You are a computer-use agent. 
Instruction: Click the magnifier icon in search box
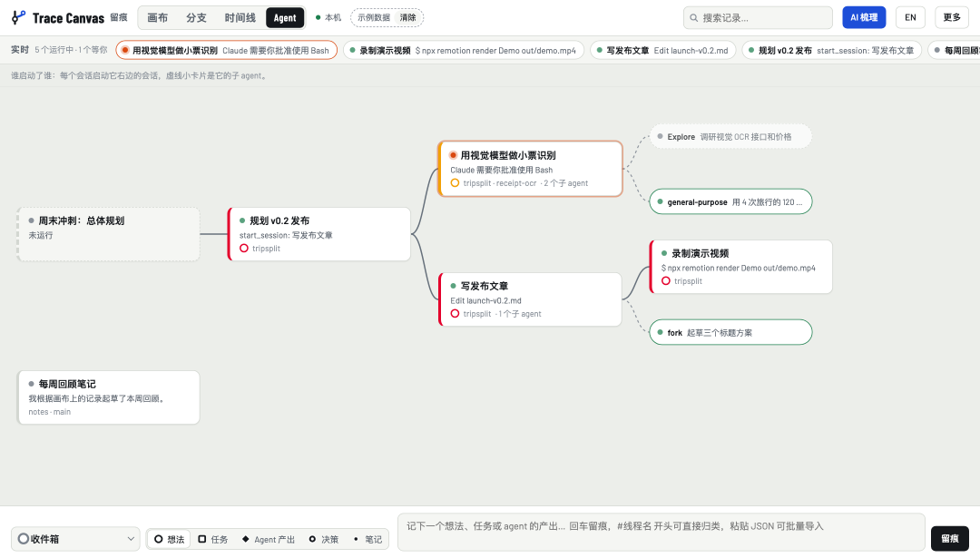coord(694,18)
